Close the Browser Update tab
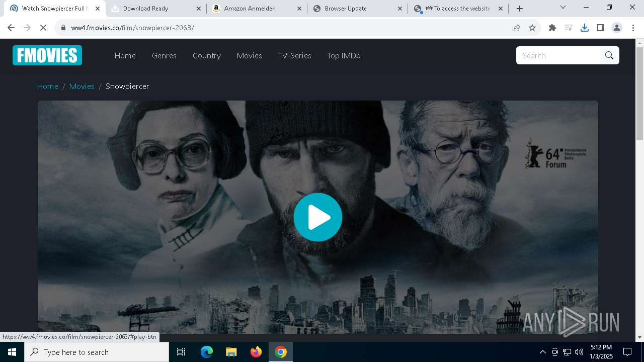 tap(400, 9)
